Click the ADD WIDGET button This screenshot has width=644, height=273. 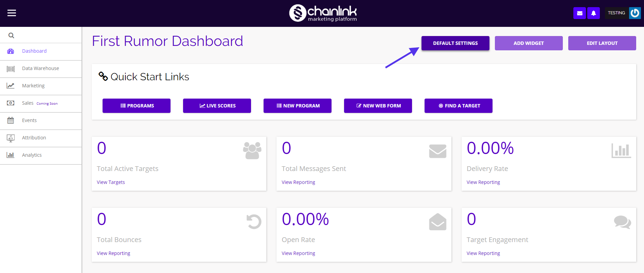(x=529, y=43)
